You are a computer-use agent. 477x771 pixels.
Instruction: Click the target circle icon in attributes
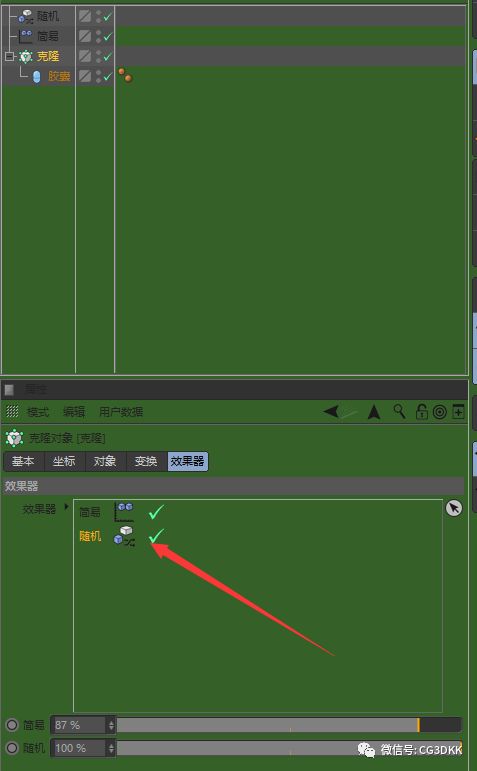tap(440, 412)
